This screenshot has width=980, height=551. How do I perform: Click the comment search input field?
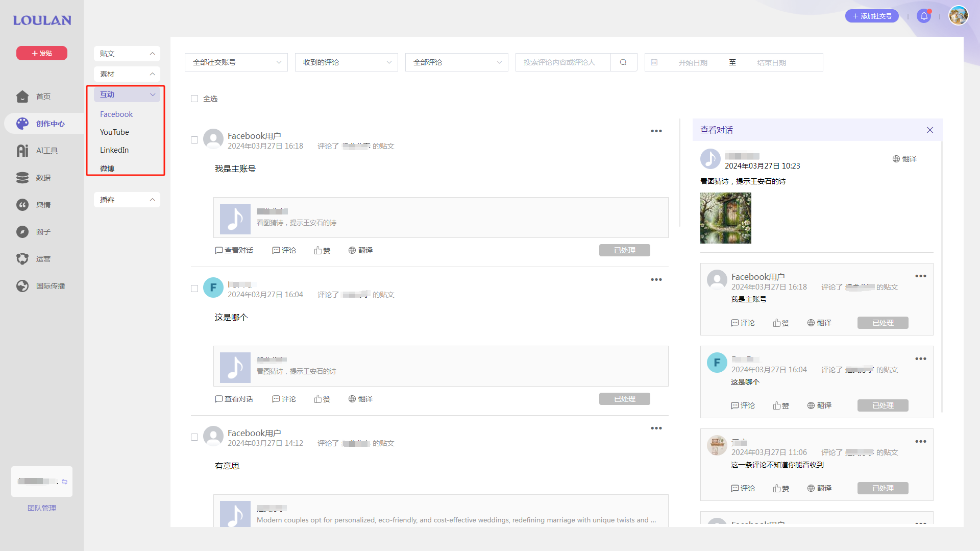pyautogui.click(x=563, y=62)
